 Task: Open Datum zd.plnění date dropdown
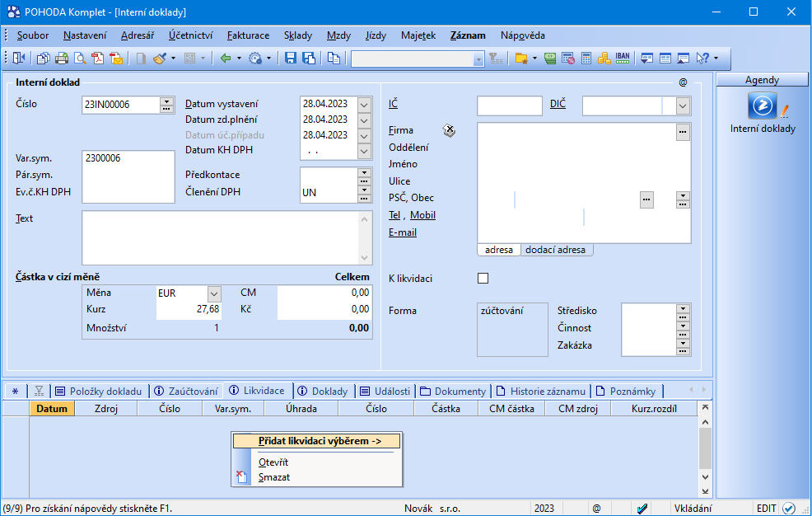pyautogui.click(x=364, y=120)
